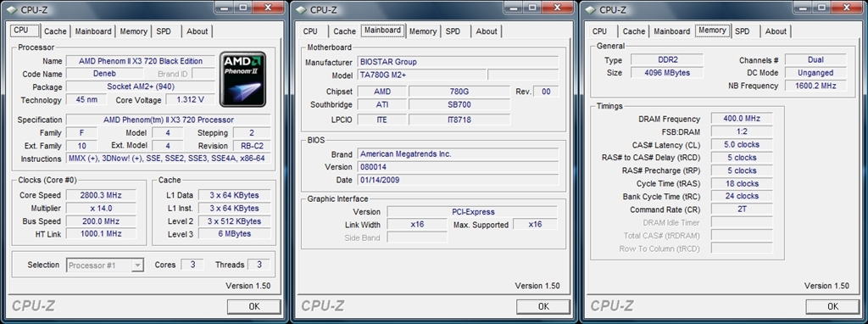Close the right CPU-Z Memory window

[847, 7]
